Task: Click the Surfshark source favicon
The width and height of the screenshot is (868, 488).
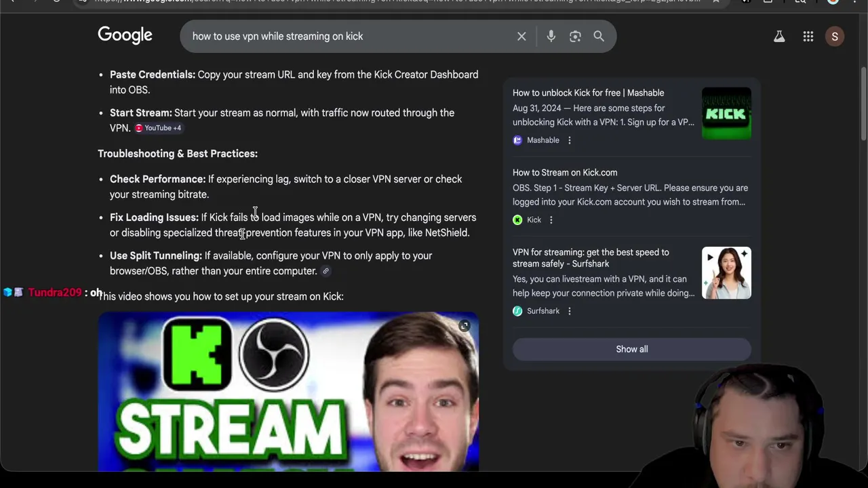Action: click(x=517, y=311)
